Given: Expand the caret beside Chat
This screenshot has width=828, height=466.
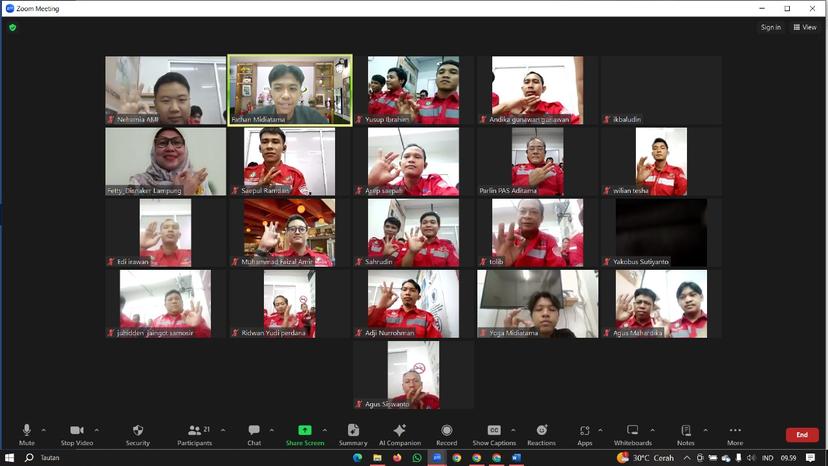Looking at the screenshot, I should point(271,430).
